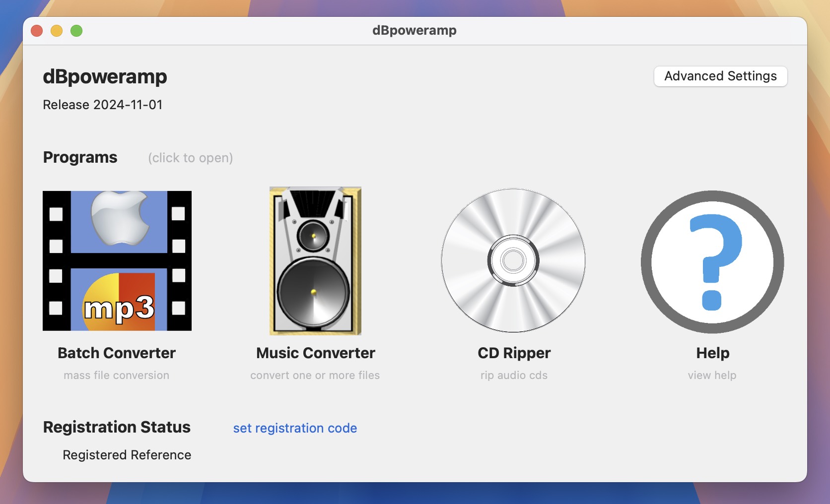Click the 'Help' label under question mark
The height and width of the screenshot is (504, 830).
[713, 353]
